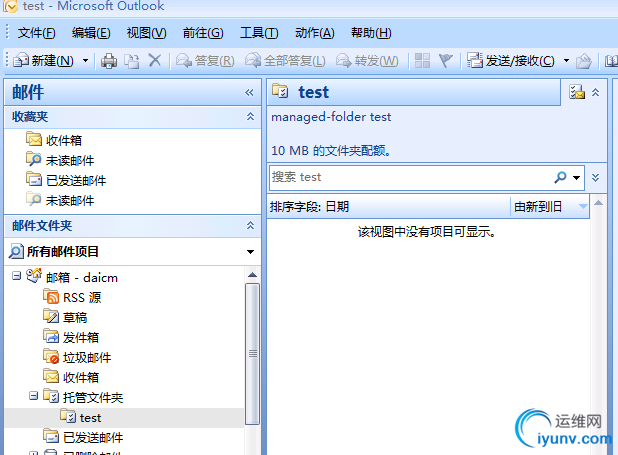Select Sent Items (已发送邮件) in Favorites
618x455 pixels.
pos(66,180)
